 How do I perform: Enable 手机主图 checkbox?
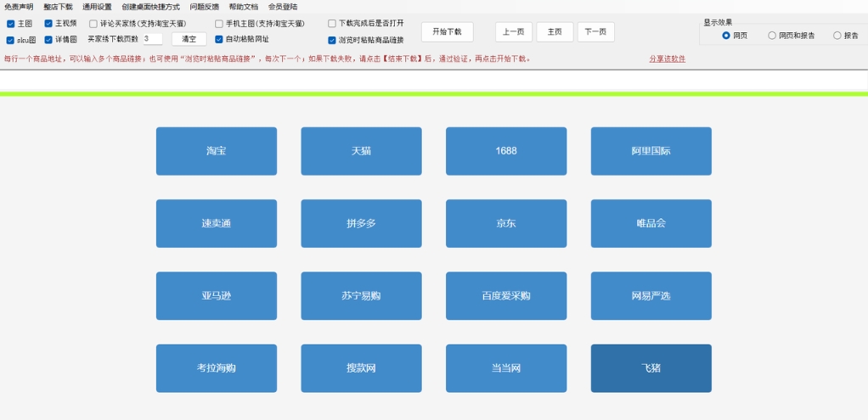point(218,24)
